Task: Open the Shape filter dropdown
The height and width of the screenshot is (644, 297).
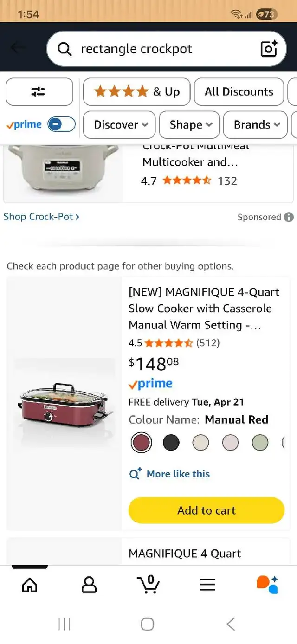Action: point(189,124)
